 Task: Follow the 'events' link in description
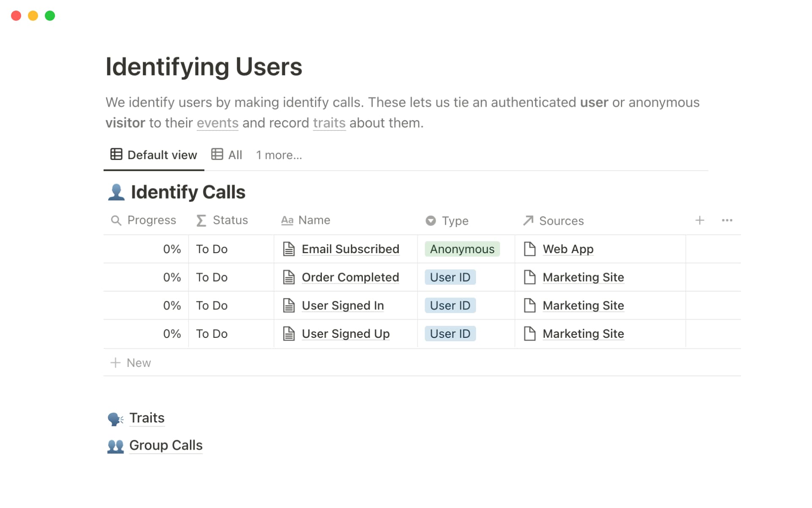[217, 123]
